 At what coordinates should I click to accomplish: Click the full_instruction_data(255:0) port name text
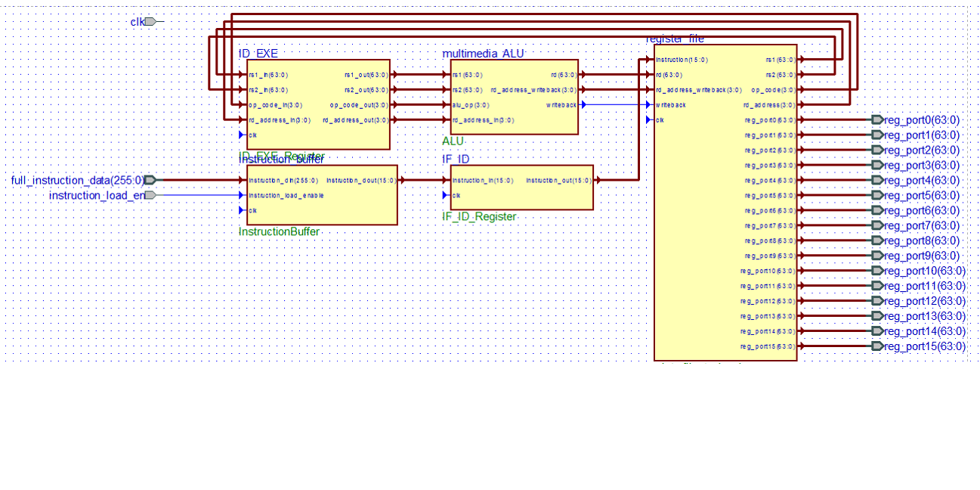(77, 180)
